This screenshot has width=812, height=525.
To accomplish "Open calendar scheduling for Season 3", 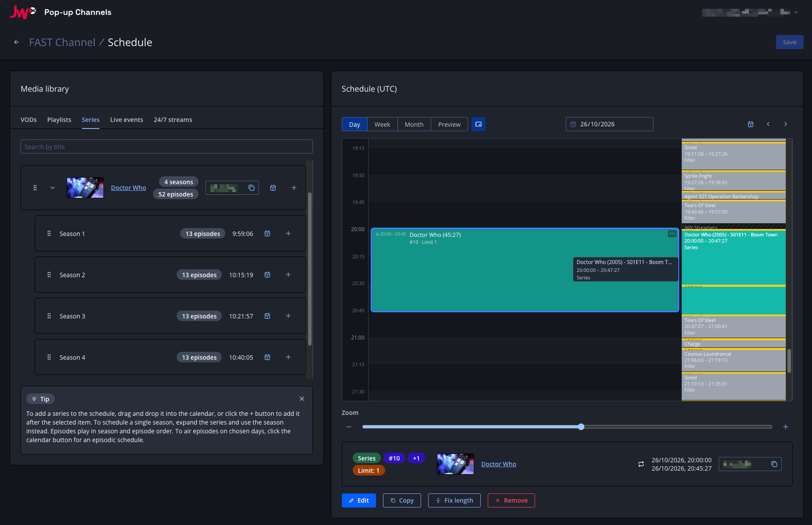I will point(267,316).
